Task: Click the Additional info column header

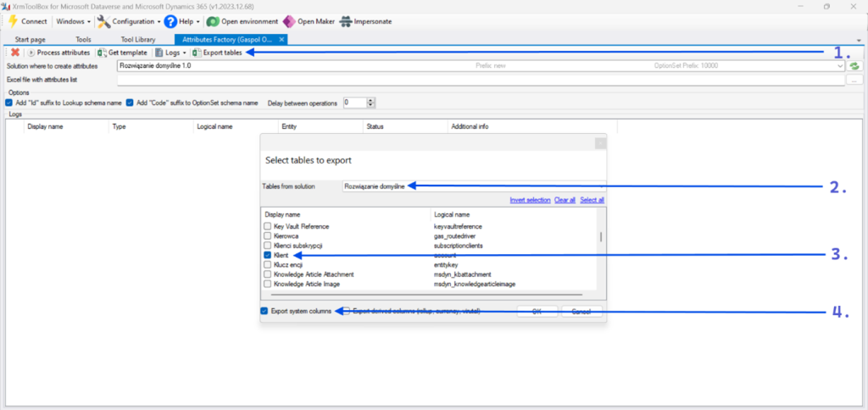Action: click(470, 127)
